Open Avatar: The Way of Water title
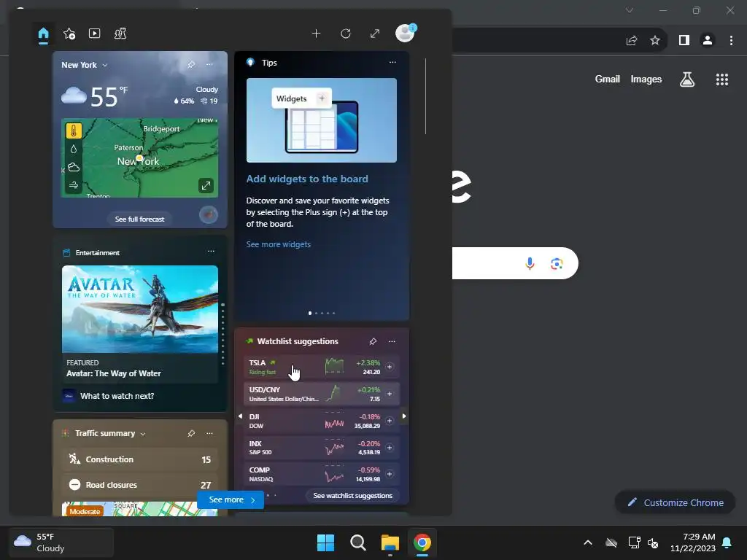 coord(113,373)
